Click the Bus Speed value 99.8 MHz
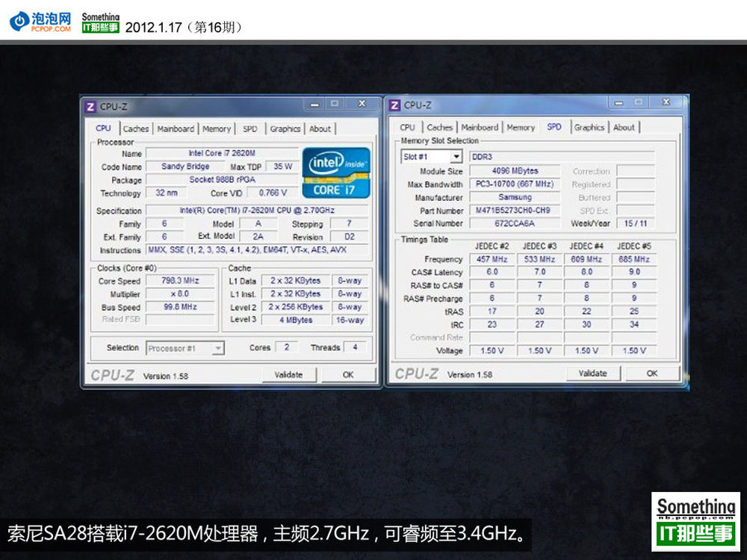This screenshot has height=560, width=747. pyautogui.click(x=180, y=307)
